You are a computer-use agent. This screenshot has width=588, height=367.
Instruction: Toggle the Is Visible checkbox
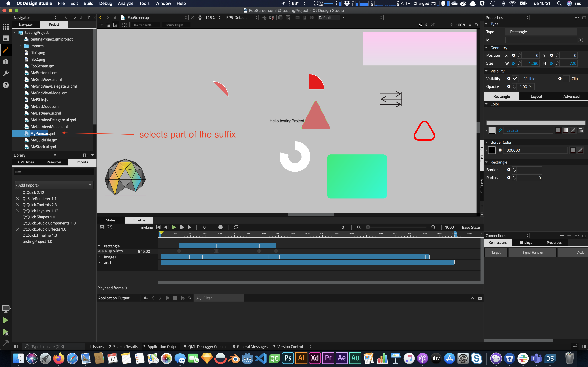pyautogui.click(x=515, y=79)
